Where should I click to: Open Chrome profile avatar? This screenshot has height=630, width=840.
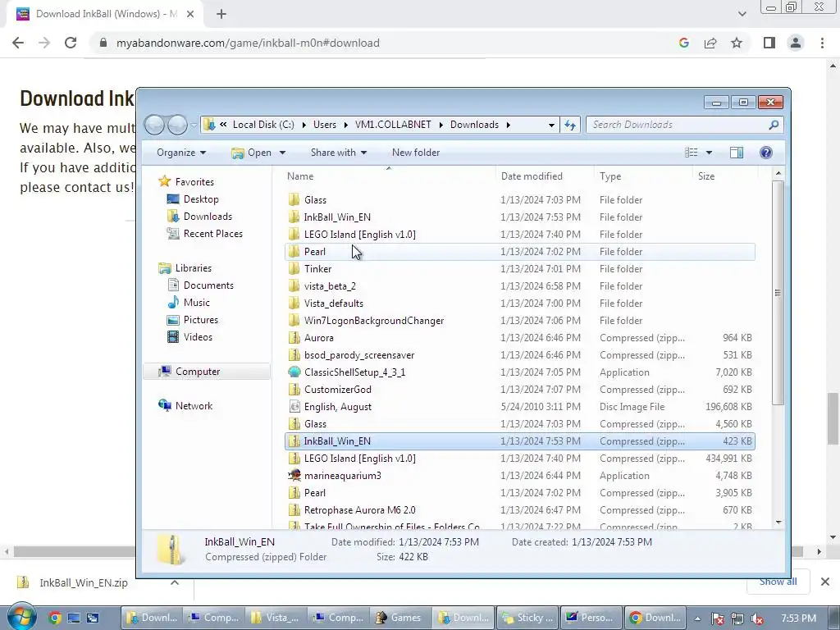coord(796,43)
